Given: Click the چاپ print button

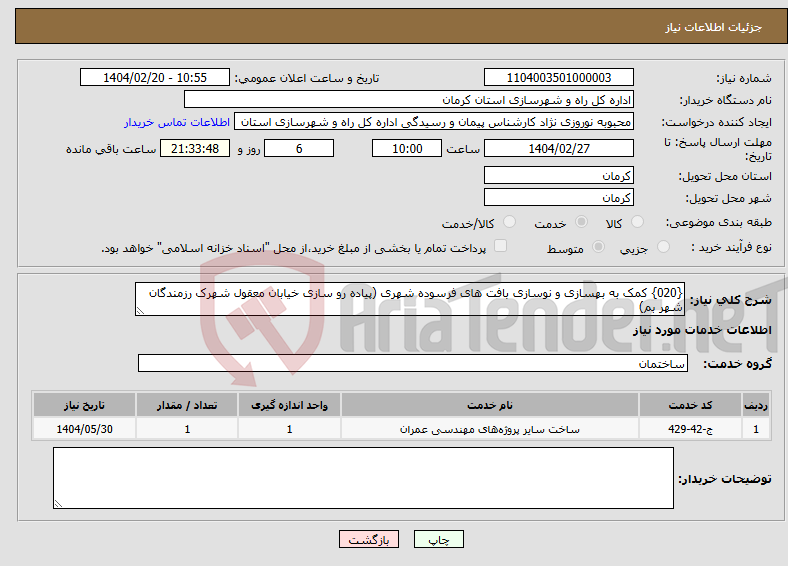Looking at the screenshot, I should pos(439,539).
